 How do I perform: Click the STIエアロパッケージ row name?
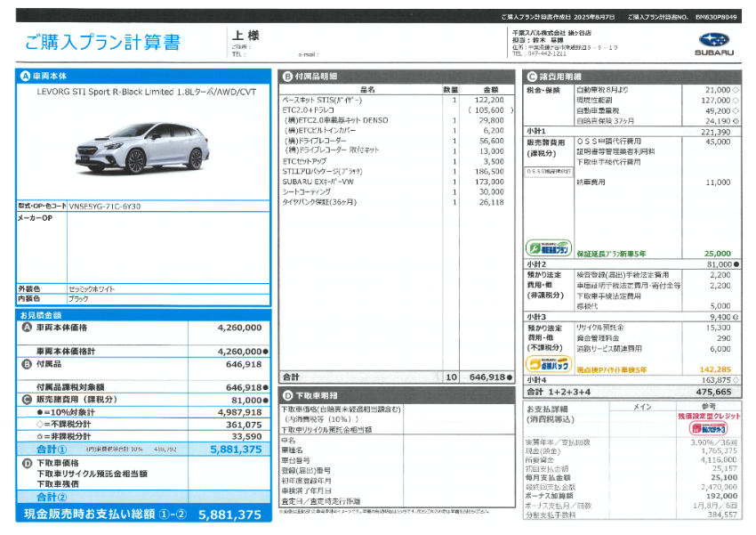pyautogui.click(x=322, y=172)
